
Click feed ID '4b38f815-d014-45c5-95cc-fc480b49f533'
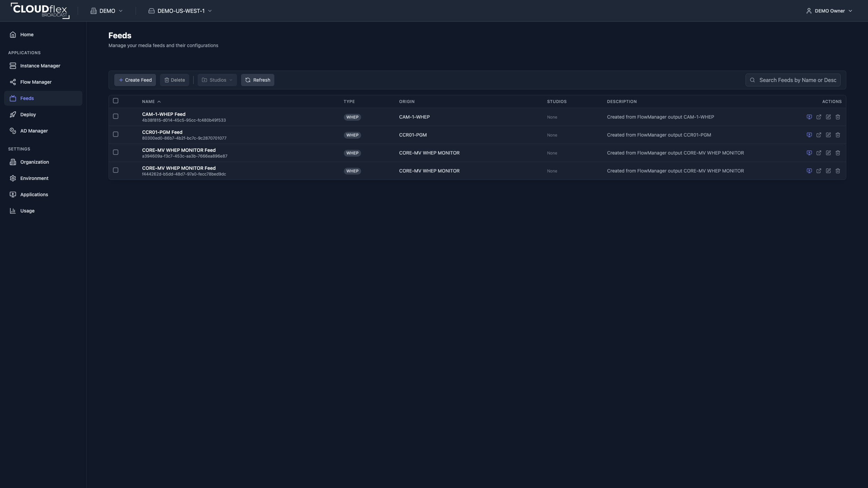click(184, 120)
